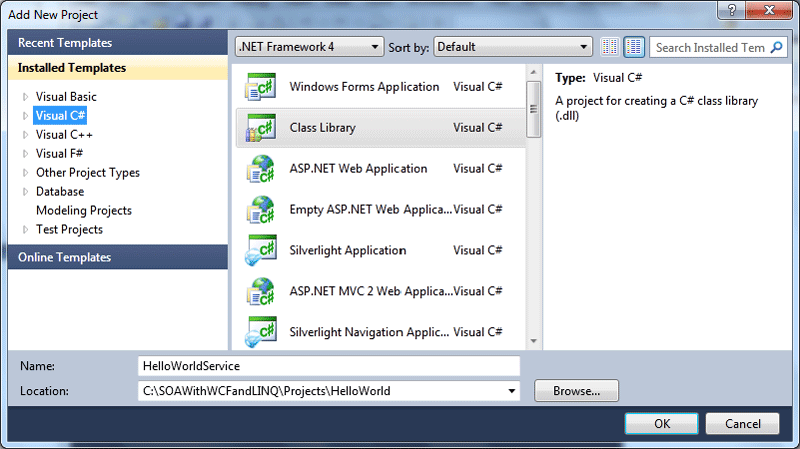Viewport: 800px width, 449px height.
Task: Select Visual C++ in the tree
Action: pyautogui.click(x=64, y=135)
